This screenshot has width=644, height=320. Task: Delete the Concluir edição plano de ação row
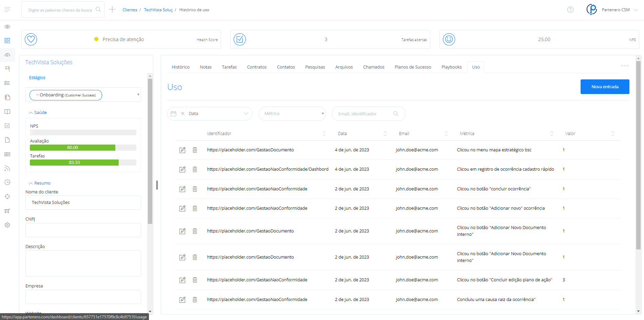click(195, 280)
